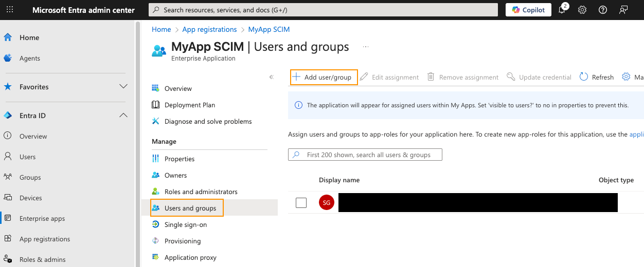
Task: Open Deployment Plan menu item
Action: click(190, 105)
